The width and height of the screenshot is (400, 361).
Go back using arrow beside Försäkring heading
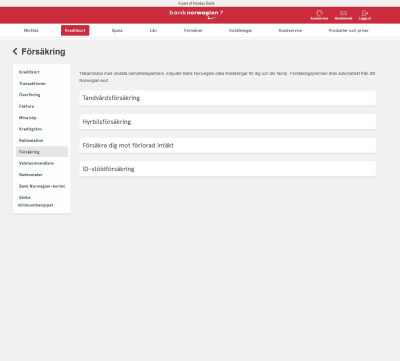point(15,51)
